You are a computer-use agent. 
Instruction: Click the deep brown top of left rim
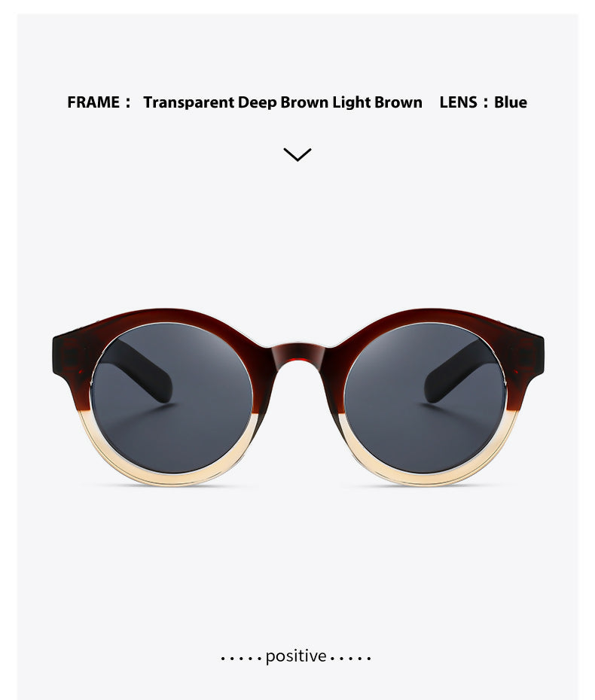click(172, 315)
